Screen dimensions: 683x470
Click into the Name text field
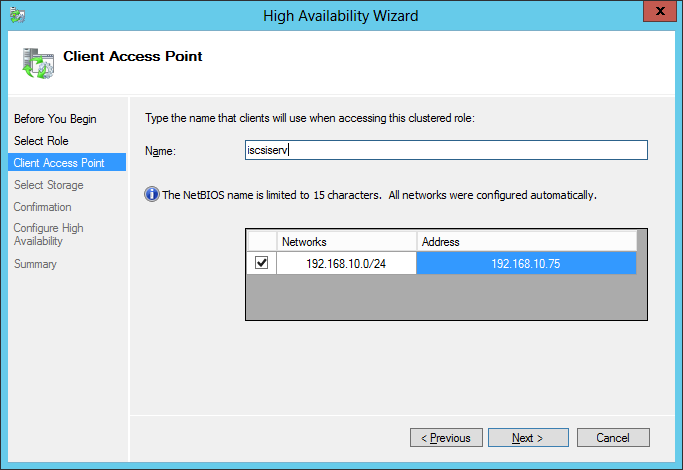point(446,150)
